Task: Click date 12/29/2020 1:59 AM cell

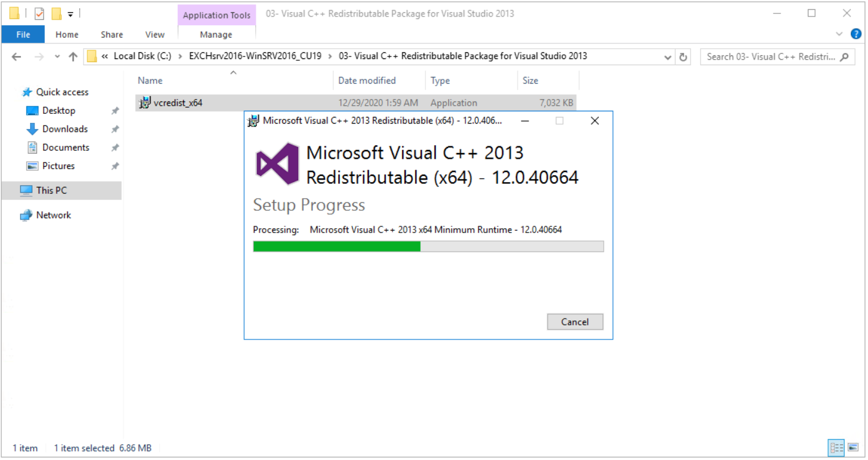Action: click(378, 103)
